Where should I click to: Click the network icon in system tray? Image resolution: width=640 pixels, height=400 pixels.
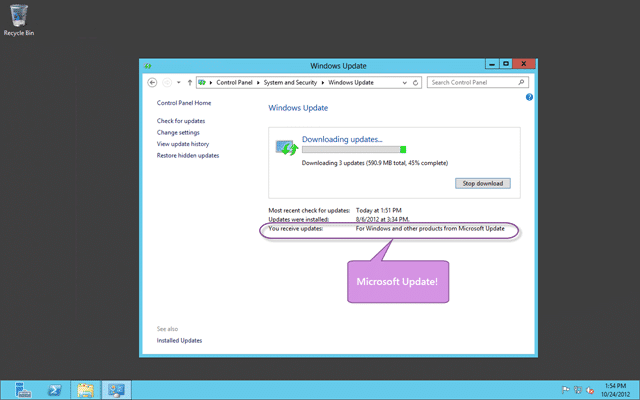coord(578,390)
